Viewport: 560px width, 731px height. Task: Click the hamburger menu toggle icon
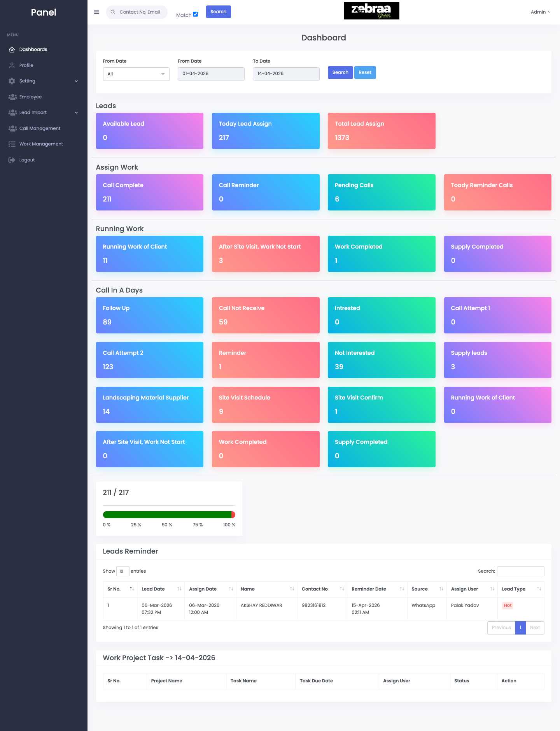click(96, 12)
